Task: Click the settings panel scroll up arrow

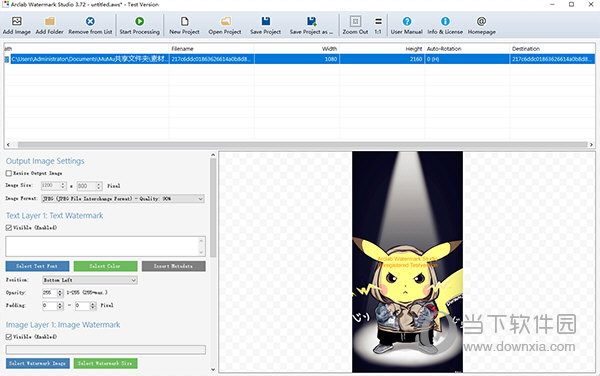Action: [213, 155]
